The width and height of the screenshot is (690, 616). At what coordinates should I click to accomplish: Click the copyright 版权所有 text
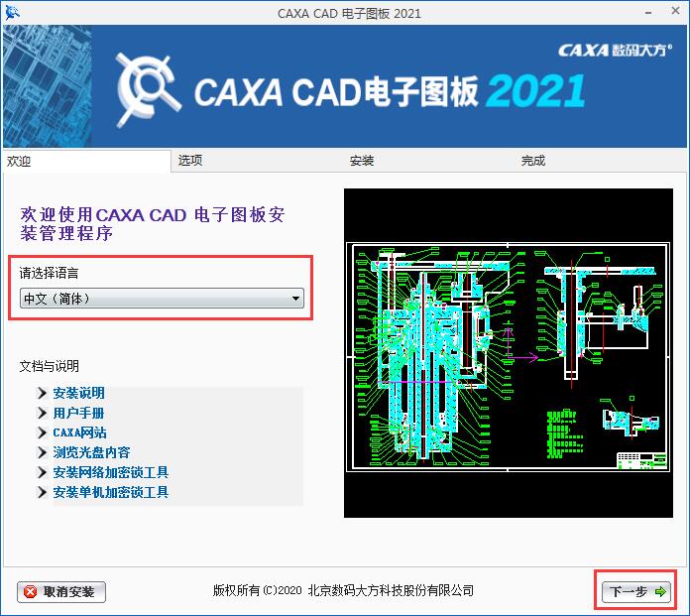tap(343, 590)
